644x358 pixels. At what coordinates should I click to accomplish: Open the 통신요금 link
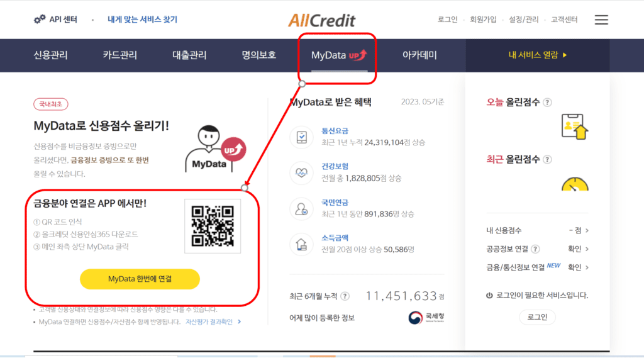pos(335,131)
